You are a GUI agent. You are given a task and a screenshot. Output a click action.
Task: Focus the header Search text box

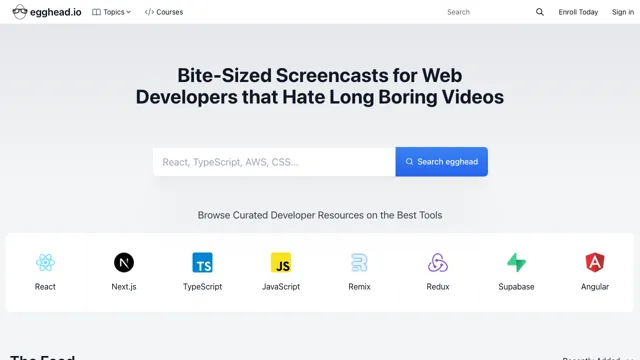click(488, 12)
